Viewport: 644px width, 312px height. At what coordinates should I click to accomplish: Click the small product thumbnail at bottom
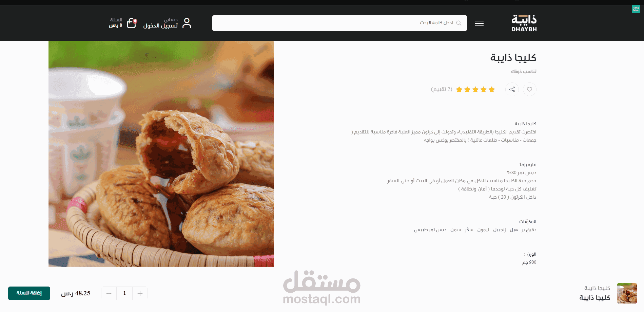tap(627, 293)
